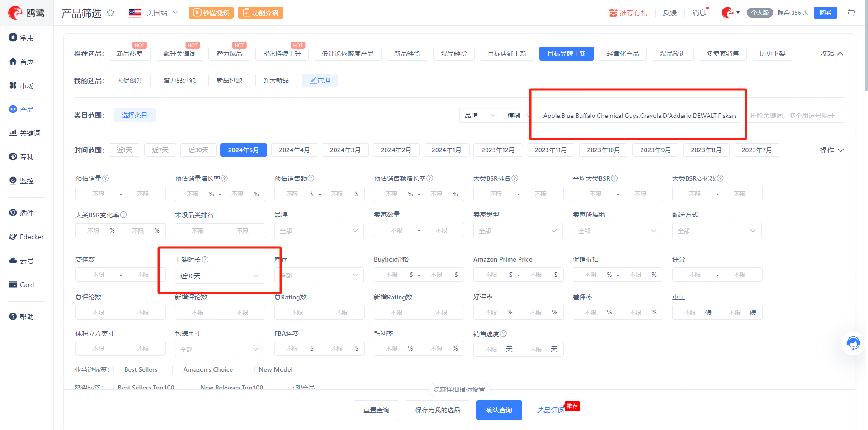Image resolution: width=868 pixels, height=430 pixels.
Task: Show help for 预估销售额
Action: coord(311,178)
